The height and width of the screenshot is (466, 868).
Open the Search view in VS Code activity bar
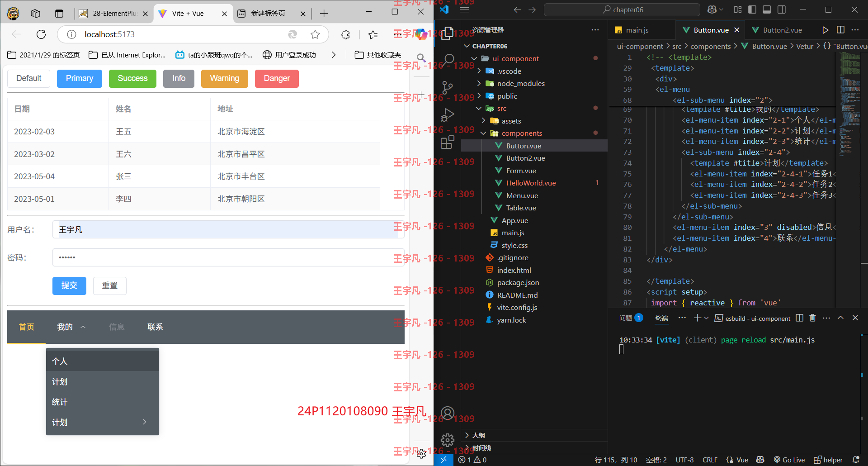point(448,60)
